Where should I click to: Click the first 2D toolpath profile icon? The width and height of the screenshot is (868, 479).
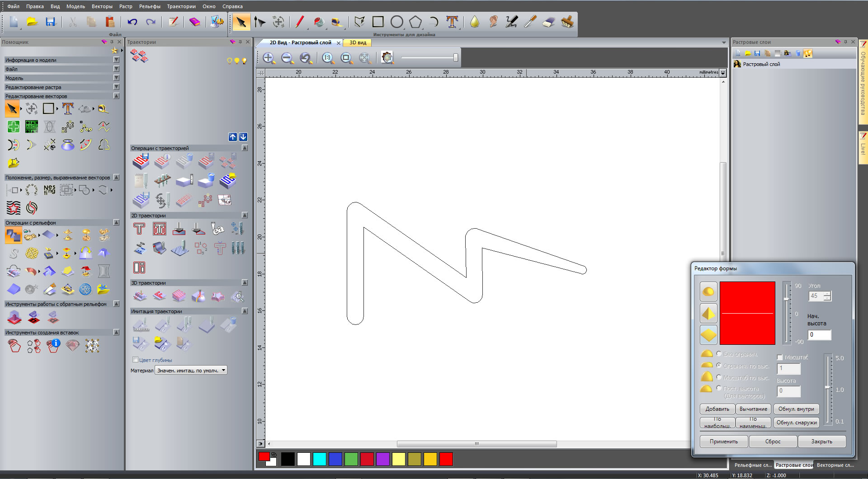pos(139,229)
